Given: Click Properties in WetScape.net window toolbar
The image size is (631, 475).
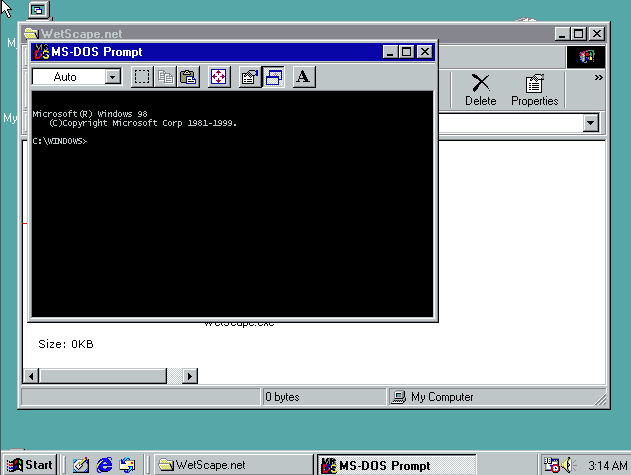Looking at the screenshot, I should (x=534, y=90).
